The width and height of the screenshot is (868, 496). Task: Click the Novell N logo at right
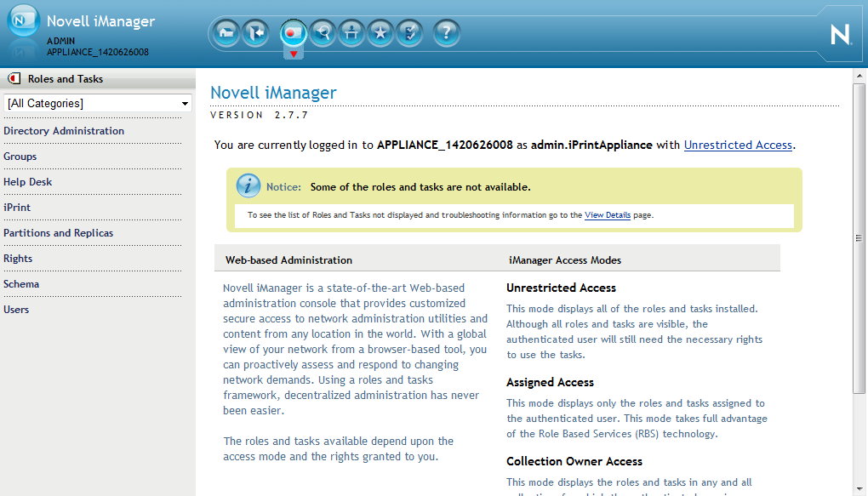840,34
